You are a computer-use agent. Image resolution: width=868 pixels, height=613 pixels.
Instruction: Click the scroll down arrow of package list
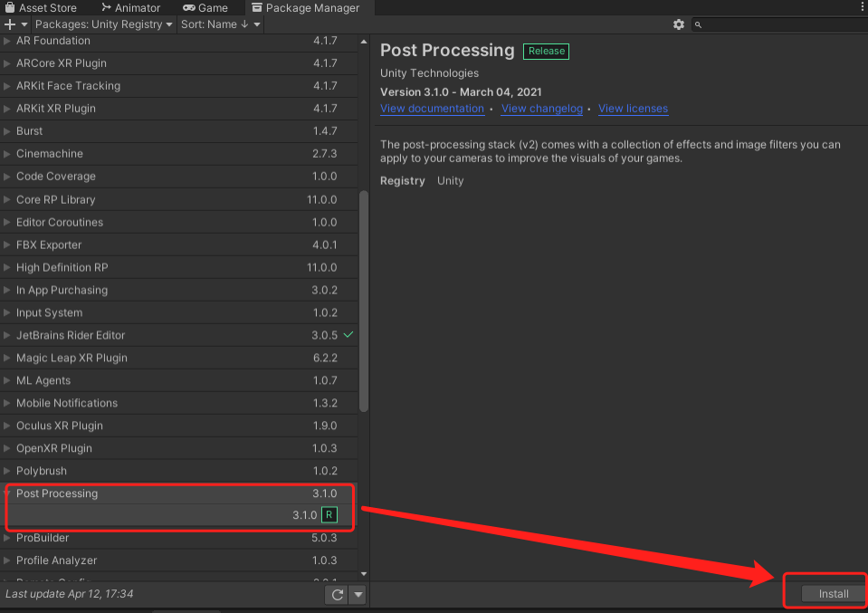click(x=364, y=574)
